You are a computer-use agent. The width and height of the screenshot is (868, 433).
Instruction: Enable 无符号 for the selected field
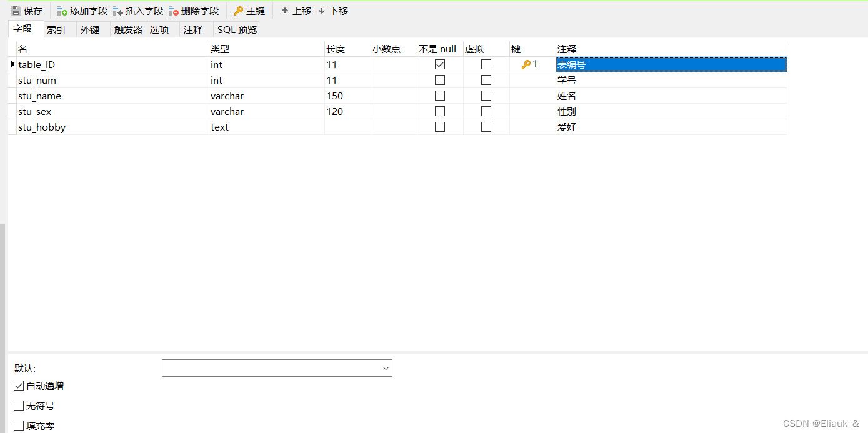coord(19,405)
